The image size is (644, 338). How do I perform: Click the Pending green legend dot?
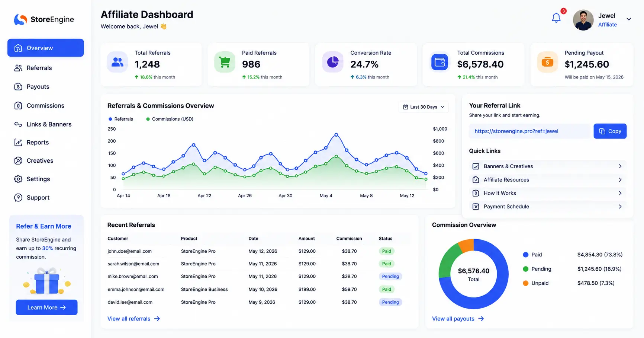point(525,269)
